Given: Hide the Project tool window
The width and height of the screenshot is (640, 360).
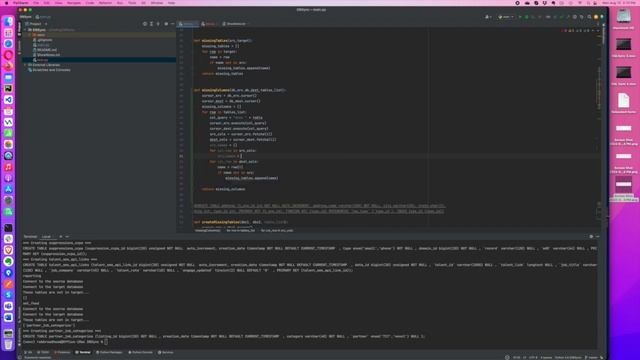Looking at the screenshot, I should [x=173, y=24].
